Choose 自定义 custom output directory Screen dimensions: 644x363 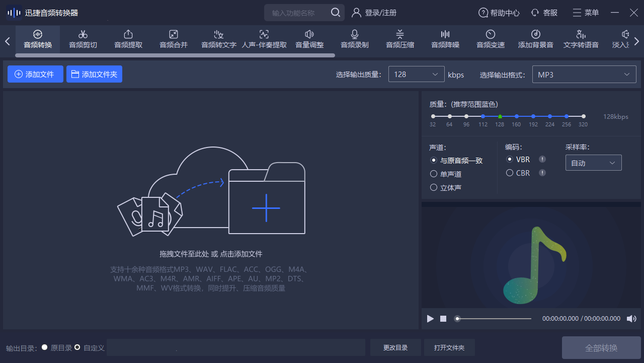(78, 347)
